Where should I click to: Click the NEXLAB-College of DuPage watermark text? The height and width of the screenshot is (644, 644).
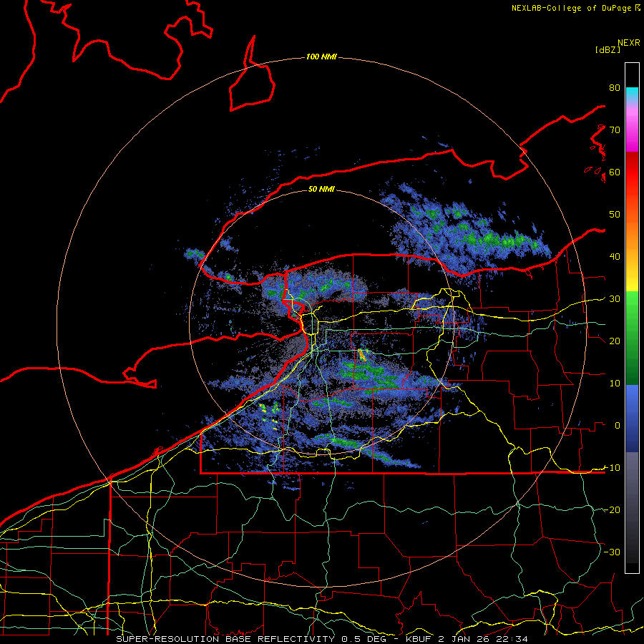point(575,8)
